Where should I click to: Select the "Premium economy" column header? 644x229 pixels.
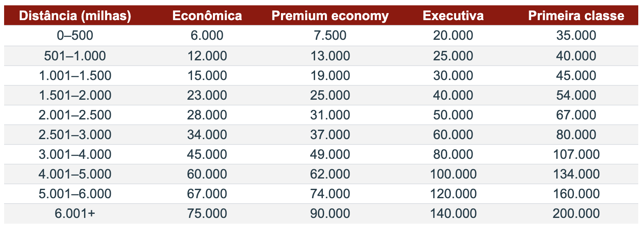pos(330,16)
